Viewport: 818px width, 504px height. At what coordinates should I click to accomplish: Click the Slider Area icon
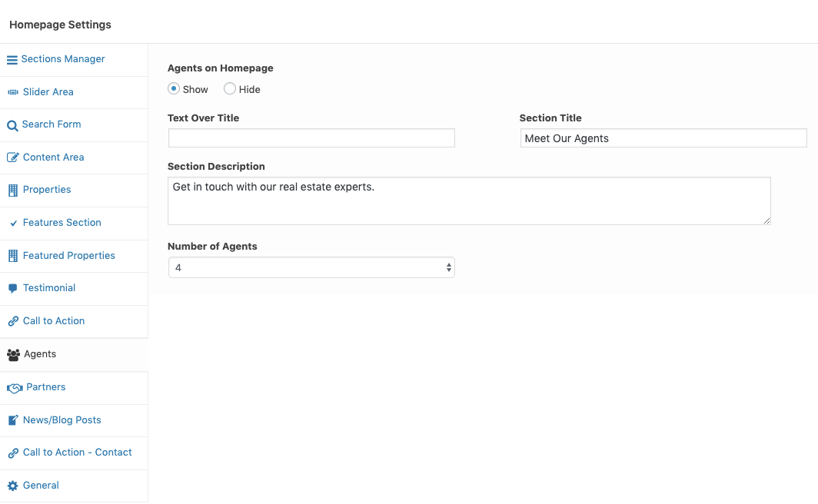[13, 92]
